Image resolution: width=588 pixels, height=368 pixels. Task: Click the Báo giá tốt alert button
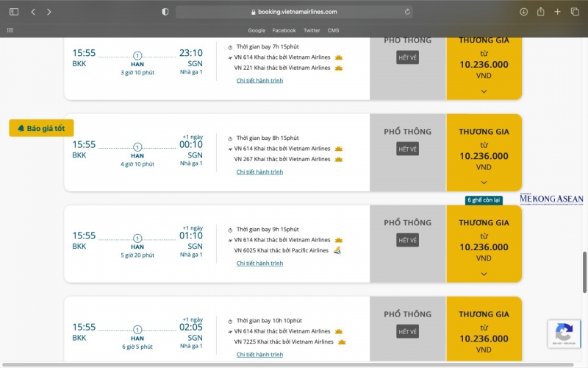click(41, 128)
